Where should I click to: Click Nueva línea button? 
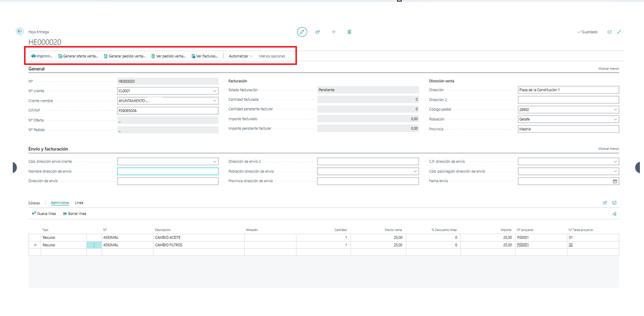coord(43,214)
